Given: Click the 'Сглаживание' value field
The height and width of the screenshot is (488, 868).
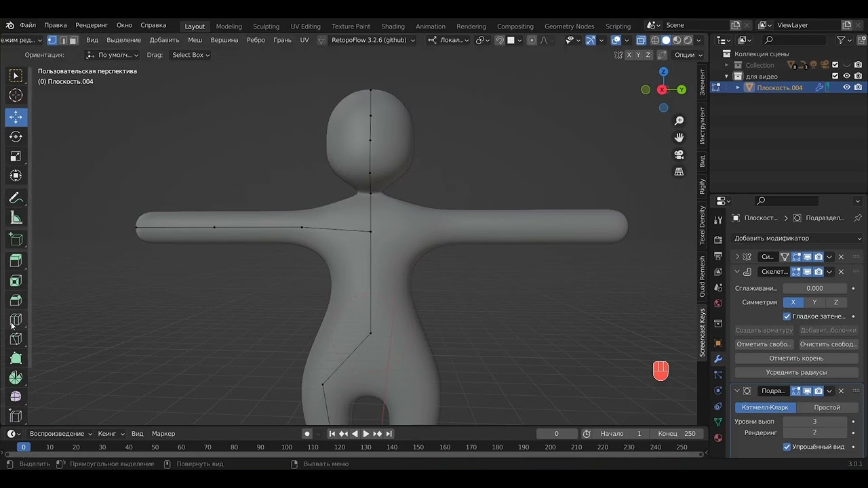Looking at the screenshot, I should pos(814,288).
